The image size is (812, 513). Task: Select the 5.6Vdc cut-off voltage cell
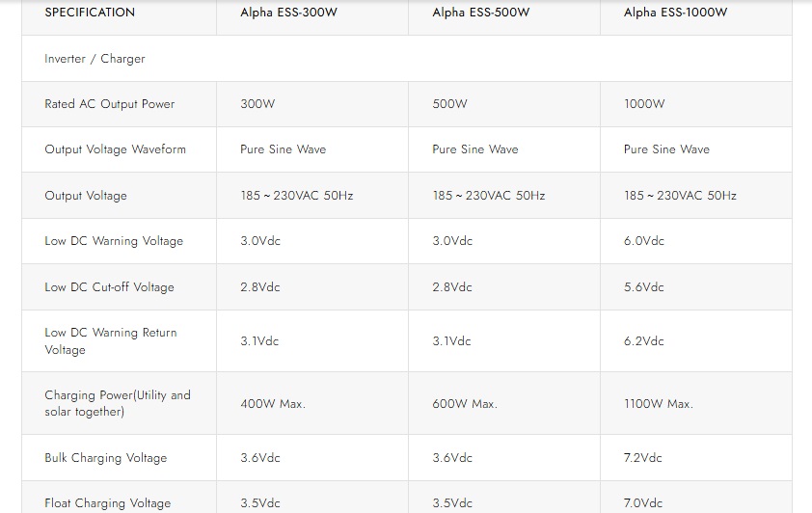tap(644, 287)
